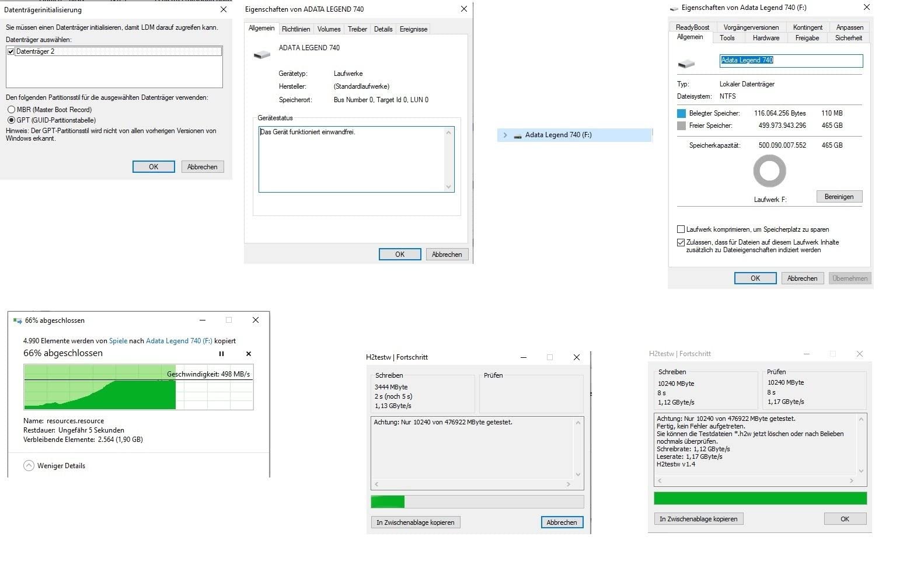Switch to the Freigabe tab
The image size is (924, 575).
pyautogui.click(x=807, y=38)
